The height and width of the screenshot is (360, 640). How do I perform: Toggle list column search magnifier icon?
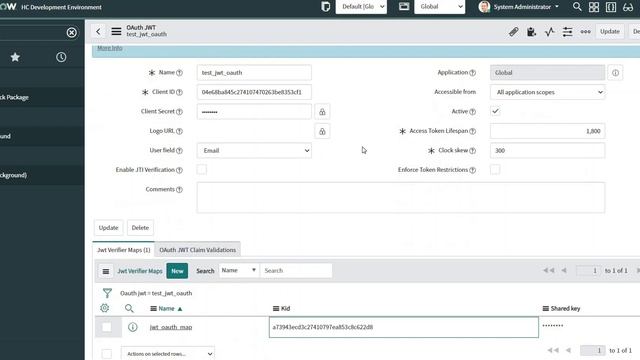[129, 308]
